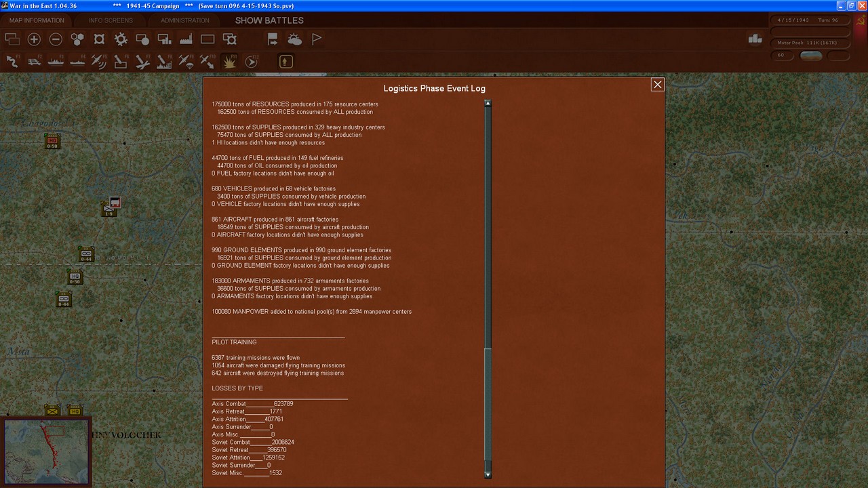Click the Axis Attrition 407761 line
Image resolution: width=868 pixels, height=488 pixels.
248,419
